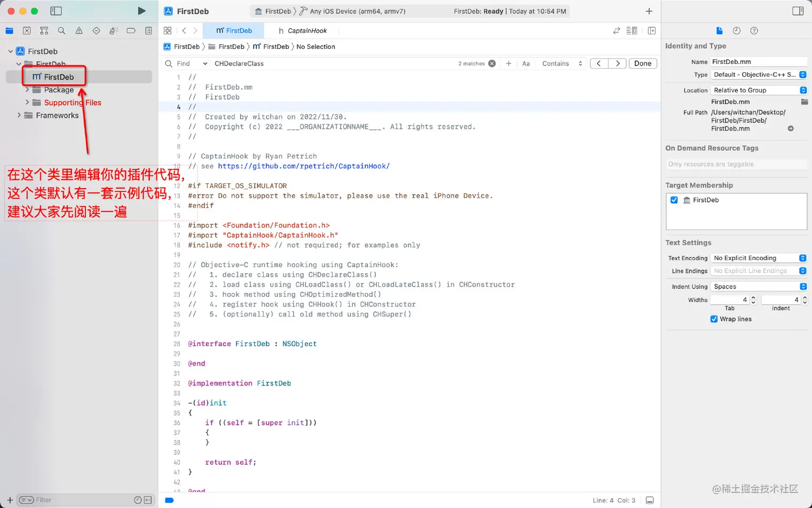The height and width of the screenshot is (508, 812).
Task: Open the Project navigator folder icon
Action: (x=9, y=31)
